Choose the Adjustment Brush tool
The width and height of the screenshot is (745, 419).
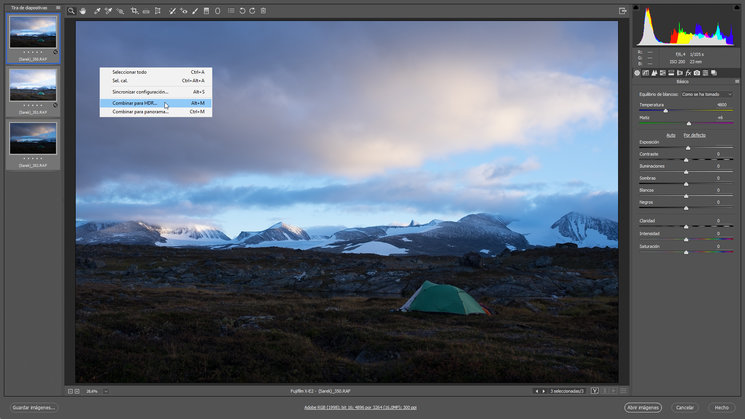(x=195, y=11)
